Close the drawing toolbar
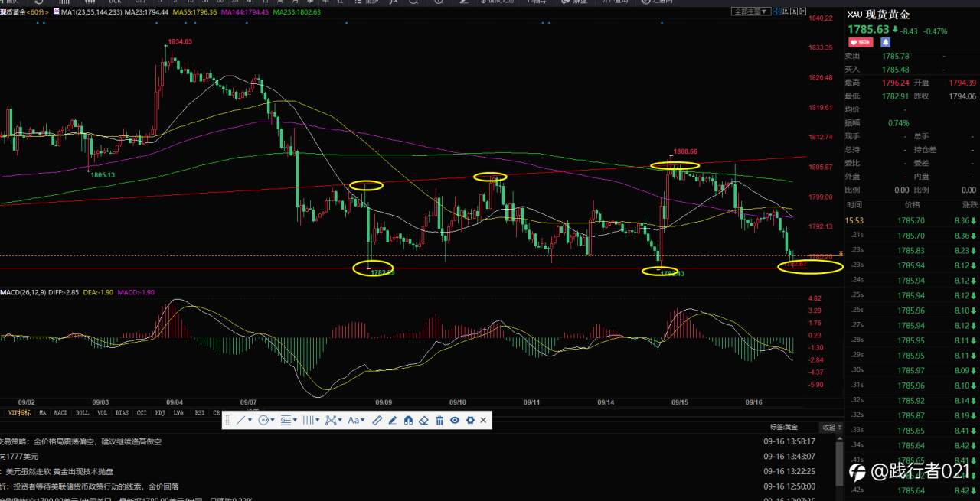 point(483,420)
